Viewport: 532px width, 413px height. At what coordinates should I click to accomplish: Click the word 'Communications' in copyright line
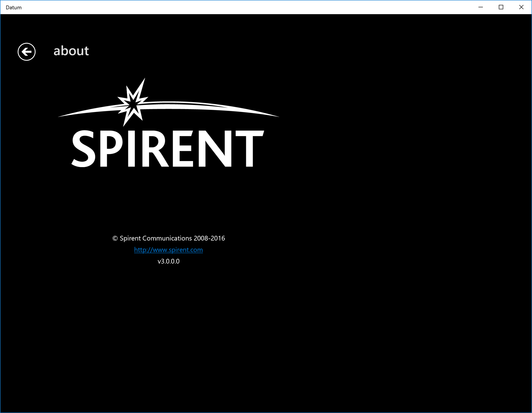pyautogui.click(x=167, y=238)
